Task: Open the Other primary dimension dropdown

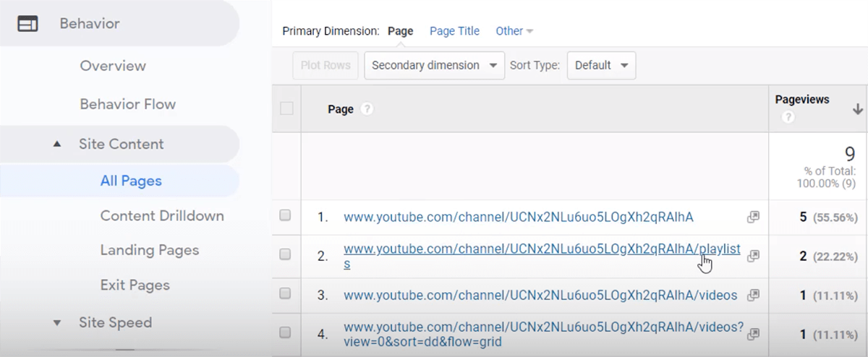Action: click(514, 31)
